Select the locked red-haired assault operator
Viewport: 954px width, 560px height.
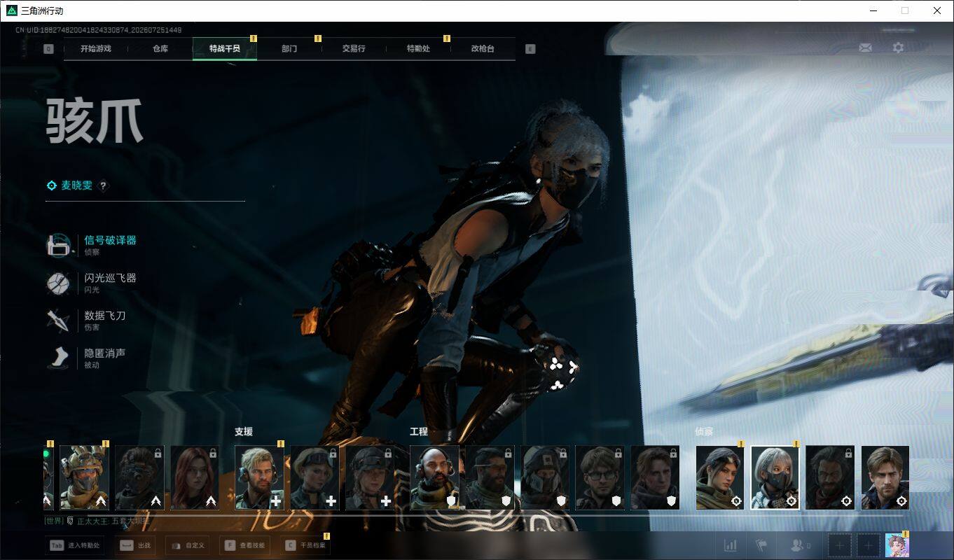tap(195, 477)
